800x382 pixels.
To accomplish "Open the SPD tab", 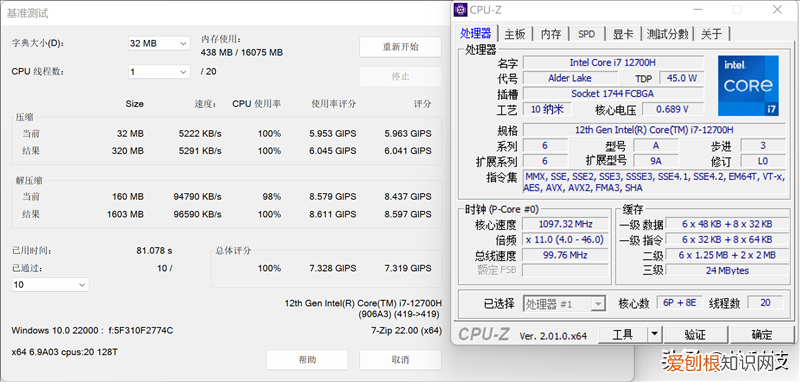I will point(586,34).
